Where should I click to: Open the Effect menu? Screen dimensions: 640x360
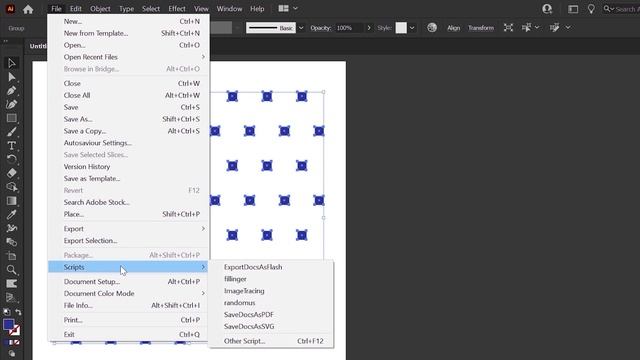click(177, 9)
